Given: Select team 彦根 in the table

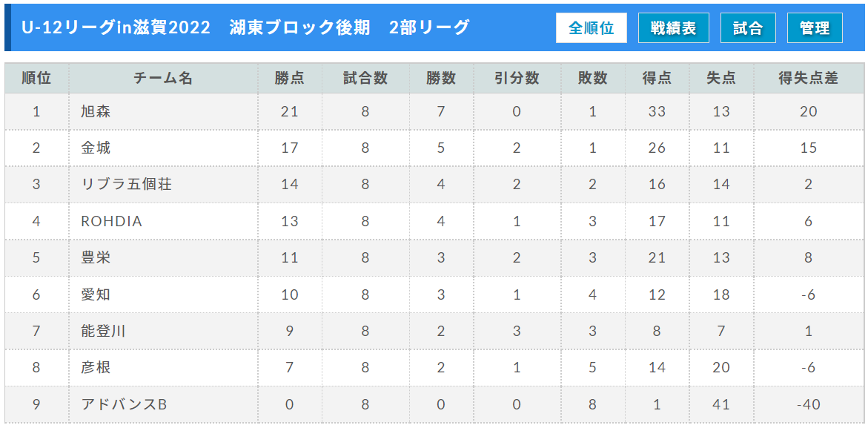Looking at the screenshot, I should (x=96, y=368).
